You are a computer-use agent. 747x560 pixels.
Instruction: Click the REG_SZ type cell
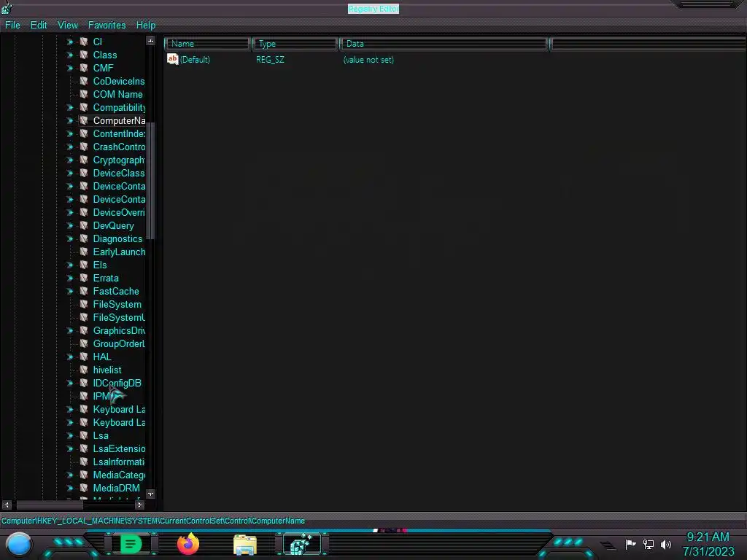[x=270, y=60]
